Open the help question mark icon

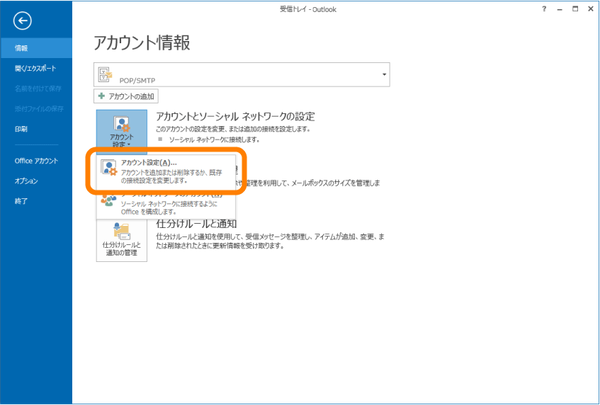[x=544, y=9]
